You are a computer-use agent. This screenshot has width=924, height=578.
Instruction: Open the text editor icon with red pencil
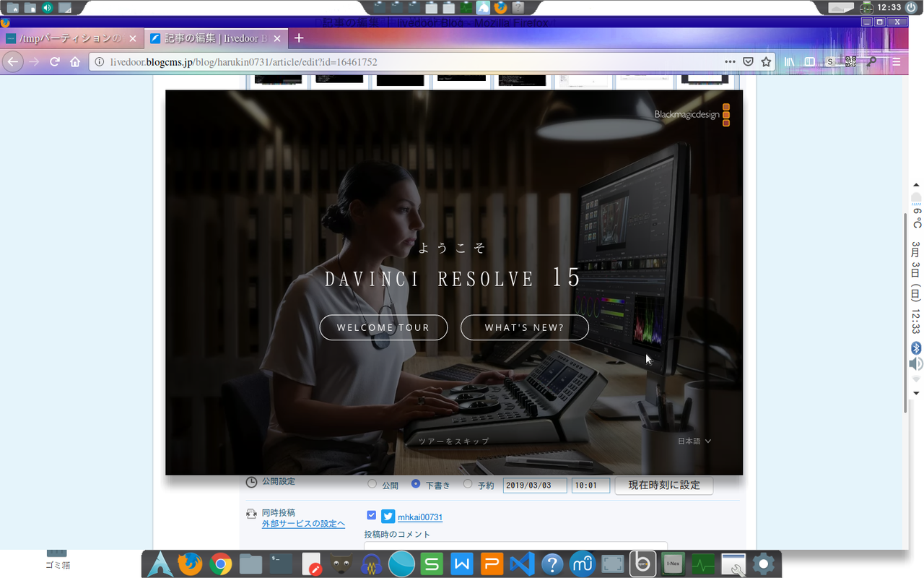311,564
